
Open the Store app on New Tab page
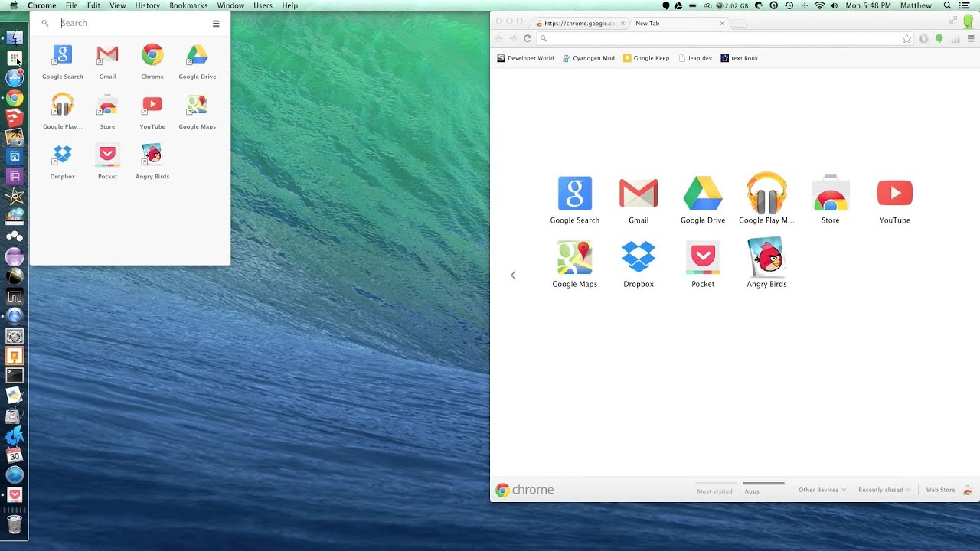(831, 201)
